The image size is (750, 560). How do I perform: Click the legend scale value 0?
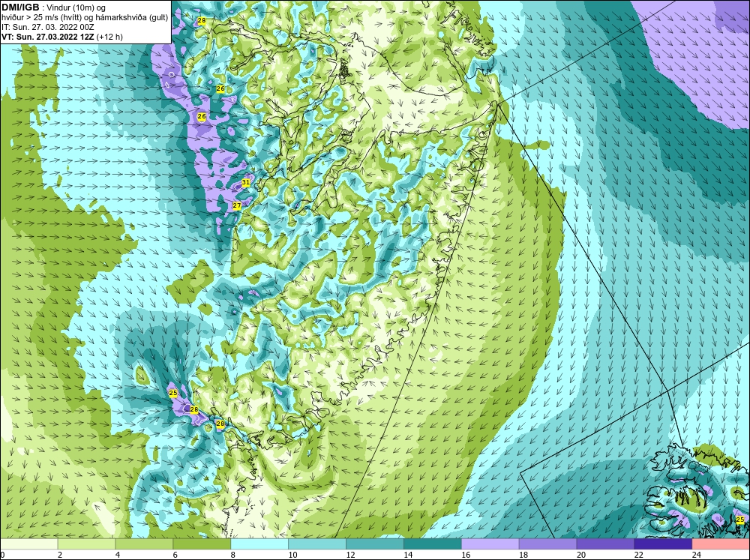2,555
